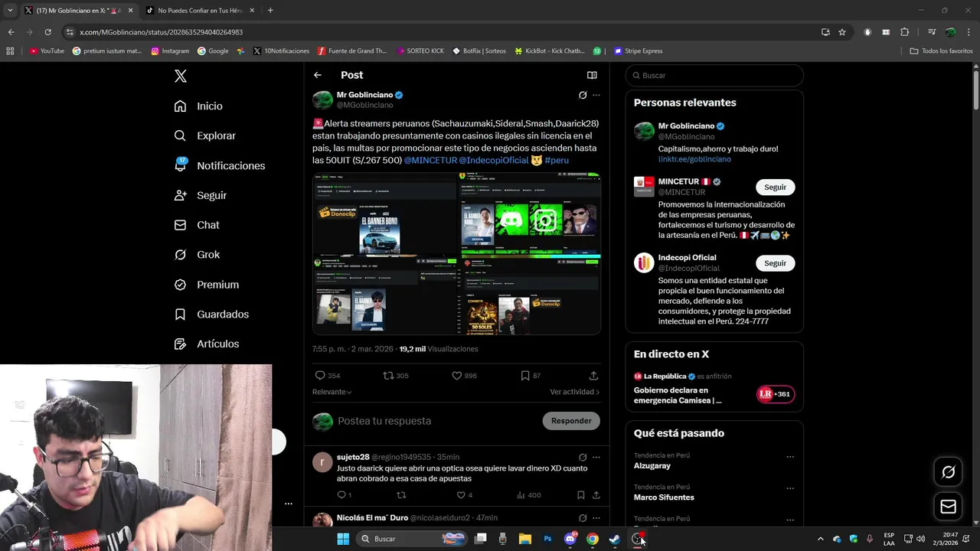The height and width of the screenshot is (551, 980).
Task: Open Notificaciones in the sidebar
Action: (219, 165)
